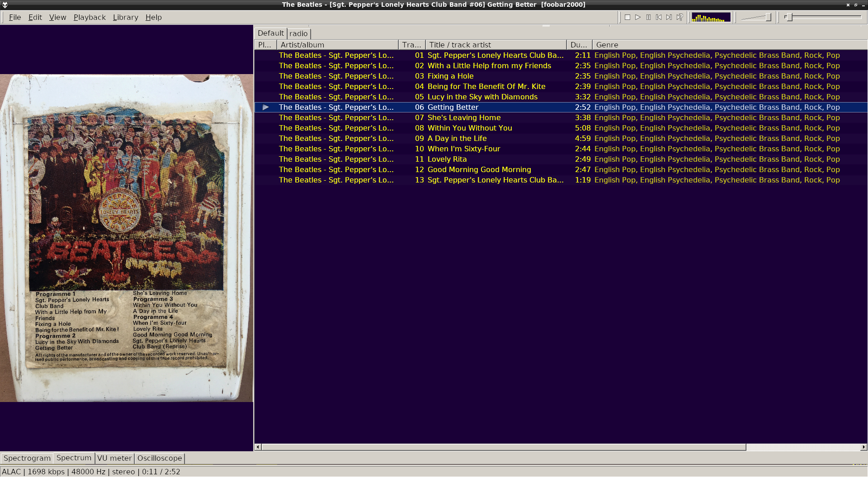Select the track When I'm Sixty-Four
The width and height of the screenshot is (868, 477).
tap(561, 149)
